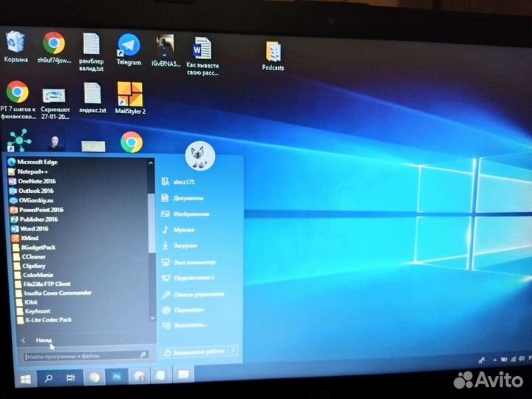This screenshot has height=399, width=532.
Task: Open the яндекс.txt file on desktop
Action: 92,98
